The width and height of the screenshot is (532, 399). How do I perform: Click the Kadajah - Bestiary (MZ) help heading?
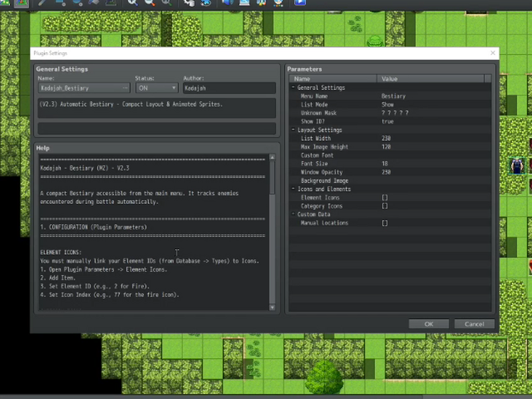(84, 168)
